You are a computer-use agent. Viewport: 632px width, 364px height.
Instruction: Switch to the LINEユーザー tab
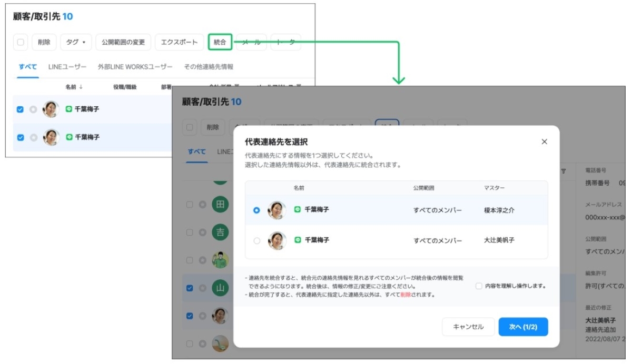click(x=67, y=67)
